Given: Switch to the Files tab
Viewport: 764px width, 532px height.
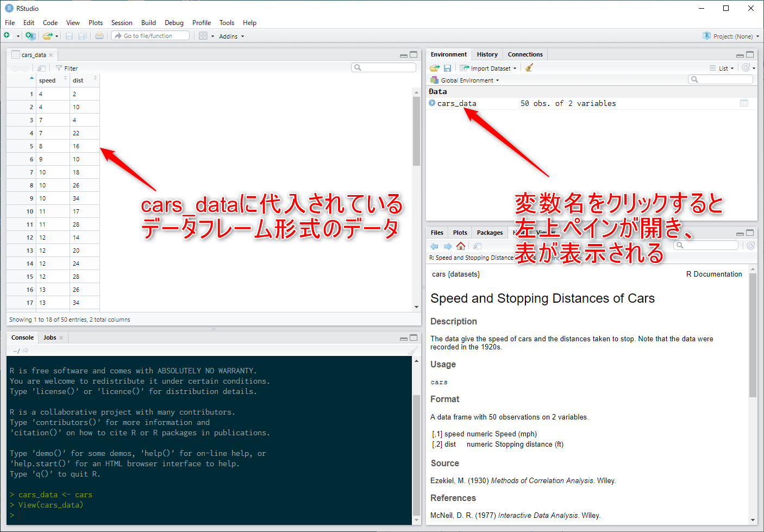Looking at the screenshot, I should tap(437, 233).
